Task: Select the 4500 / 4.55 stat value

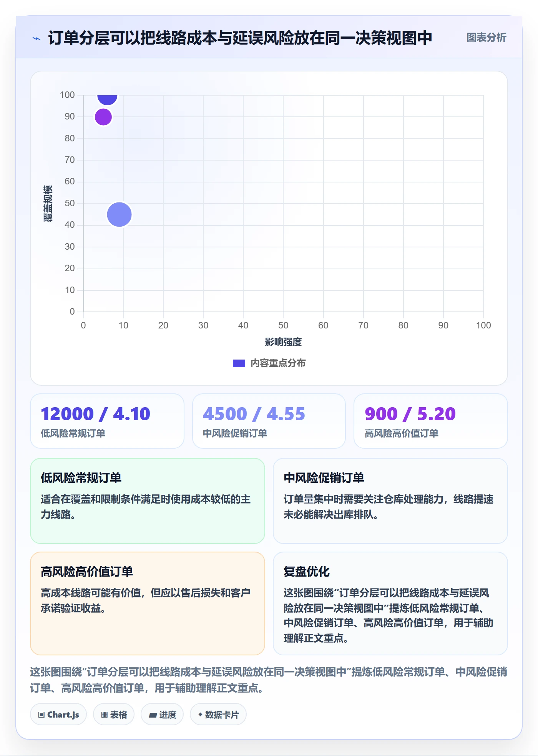Action: [254, 414]
